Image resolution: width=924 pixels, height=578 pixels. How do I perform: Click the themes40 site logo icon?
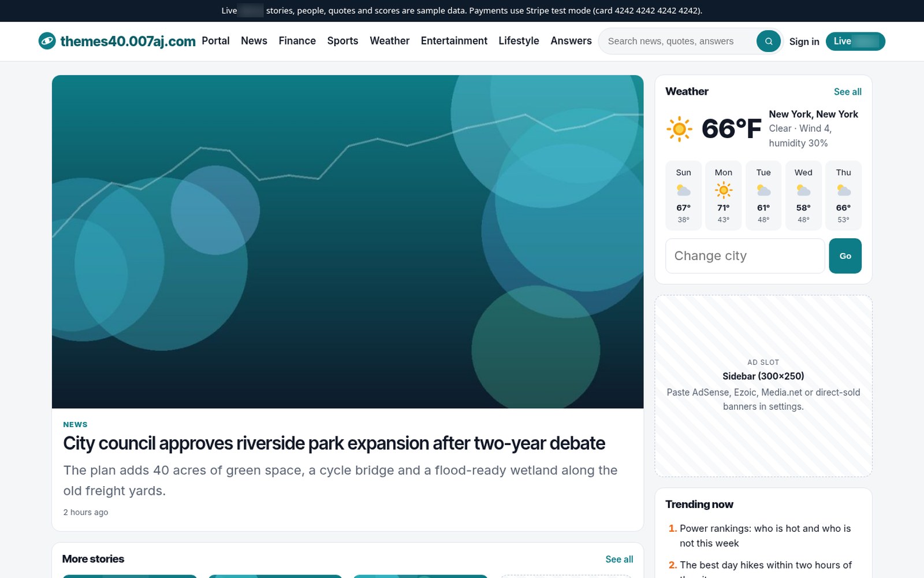[x=47, y=41]
